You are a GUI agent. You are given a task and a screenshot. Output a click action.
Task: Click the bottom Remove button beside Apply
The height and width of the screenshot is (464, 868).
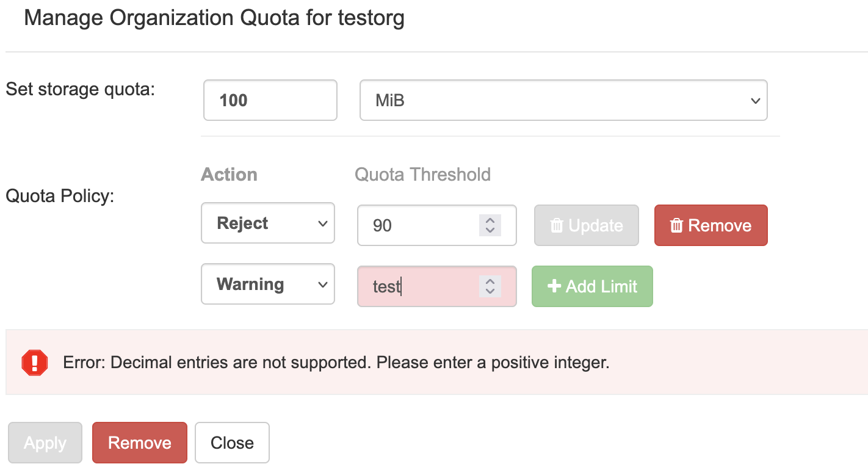coord(140,443)
